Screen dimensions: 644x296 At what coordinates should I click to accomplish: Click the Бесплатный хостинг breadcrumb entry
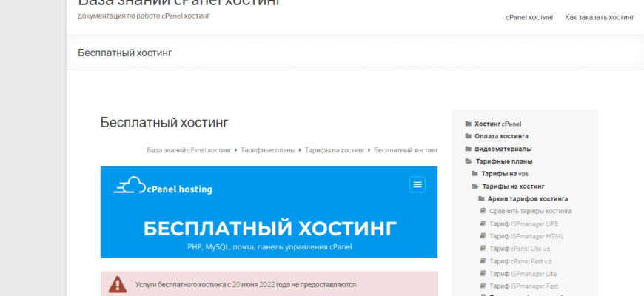406,150
